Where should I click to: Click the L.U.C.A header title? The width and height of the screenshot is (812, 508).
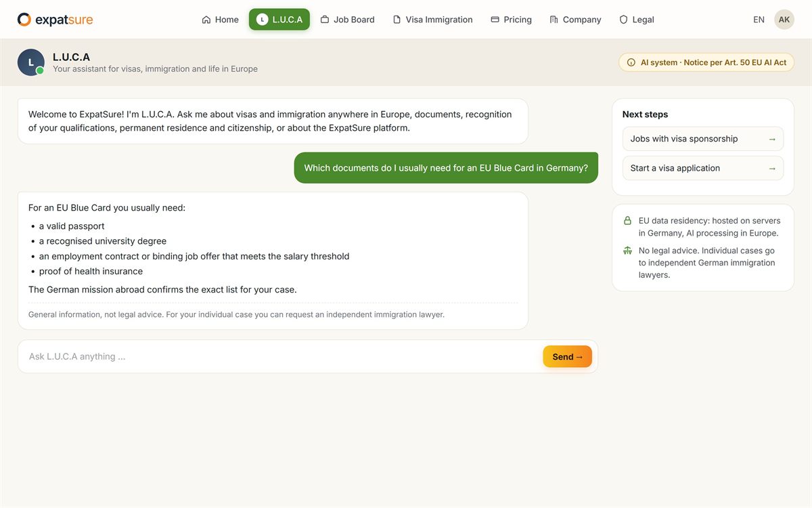(71, 57)
